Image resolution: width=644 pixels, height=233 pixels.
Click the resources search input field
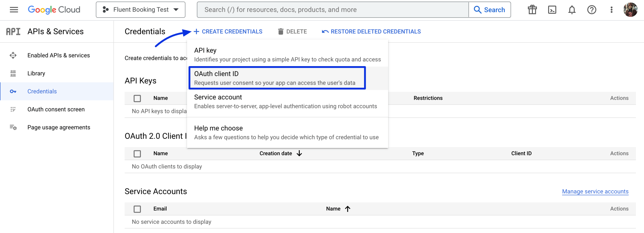[333, 10]
